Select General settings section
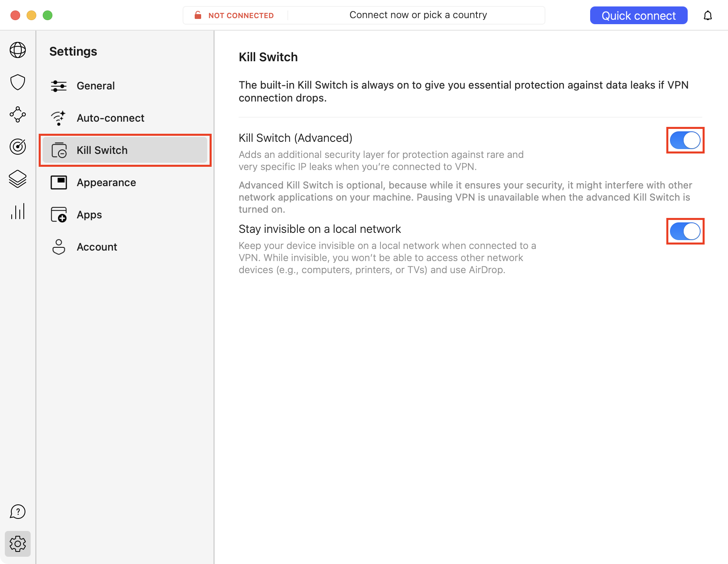The width and height of the screenshot is (728, 564). coord(96,86)
